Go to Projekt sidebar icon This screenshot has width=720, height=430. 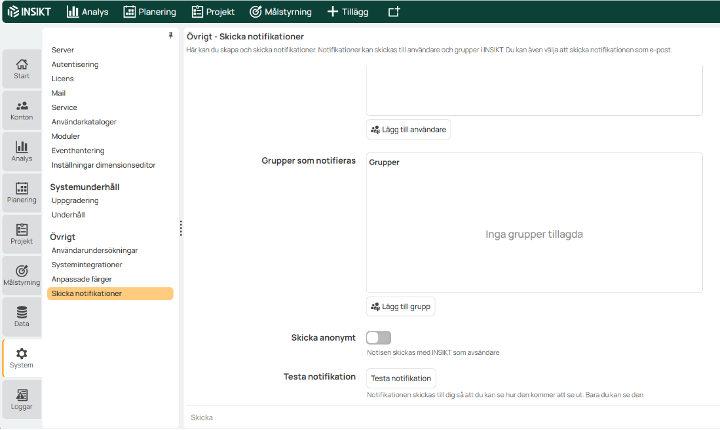tap(21, 234)
